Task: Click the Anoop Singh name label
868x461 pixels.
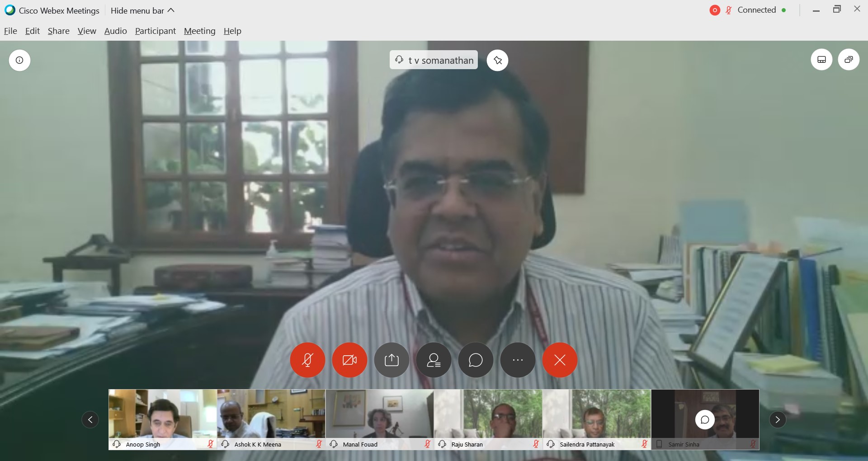Action: pyautogui.click(x=143, y=445)
